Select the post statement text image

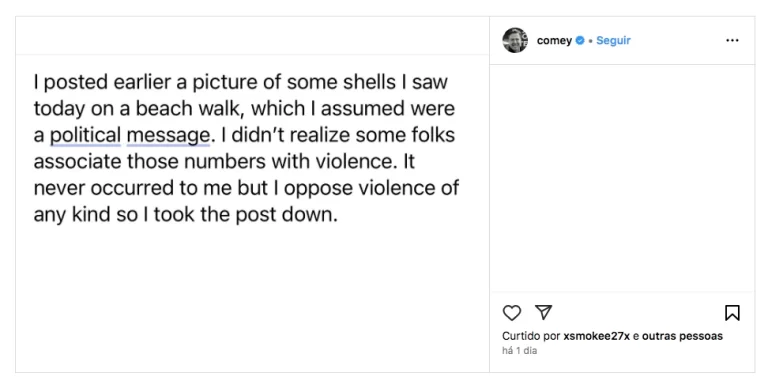point(252,214)
